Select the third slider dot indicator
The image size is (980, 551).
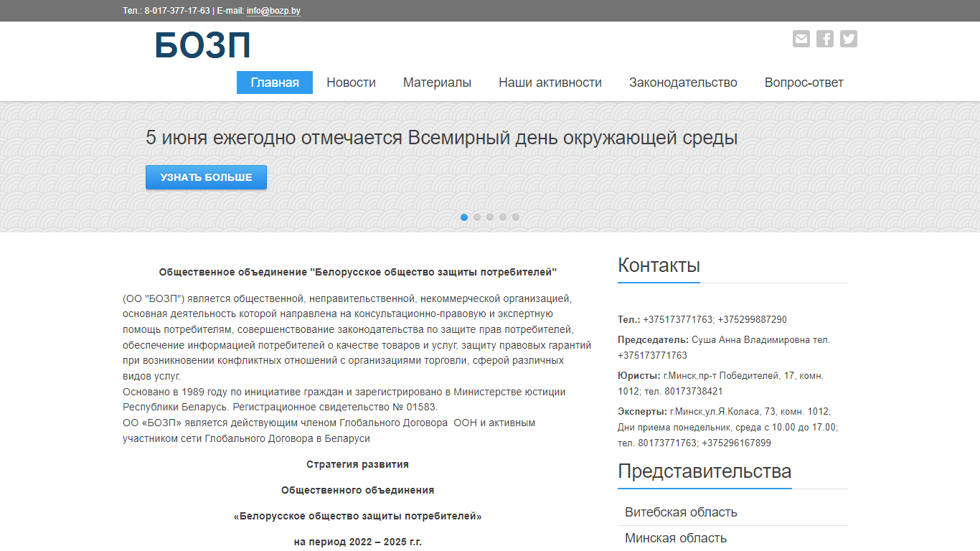(490, 217)
